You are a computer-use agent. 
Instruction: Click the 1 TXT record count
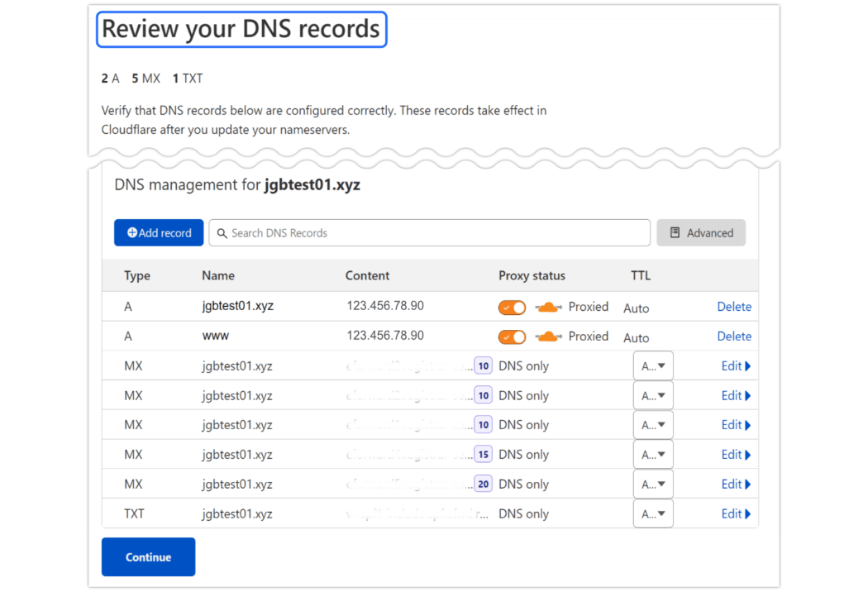[x=187, y=79]
